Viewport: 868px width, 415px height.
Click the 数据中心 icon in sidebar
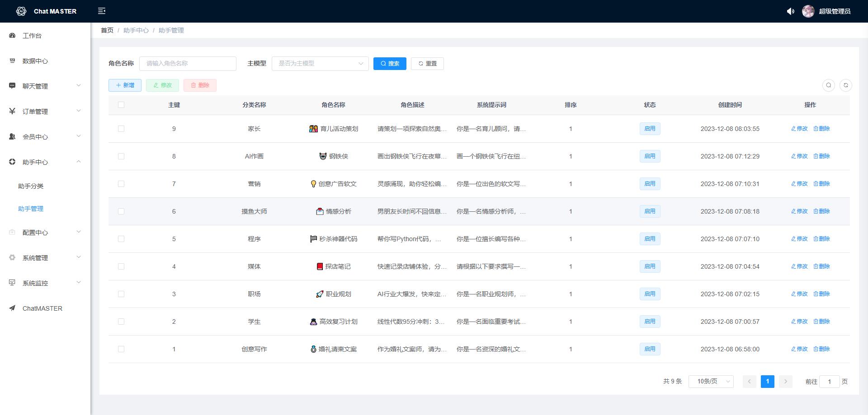pyautogui.click(x=12, y=61)
